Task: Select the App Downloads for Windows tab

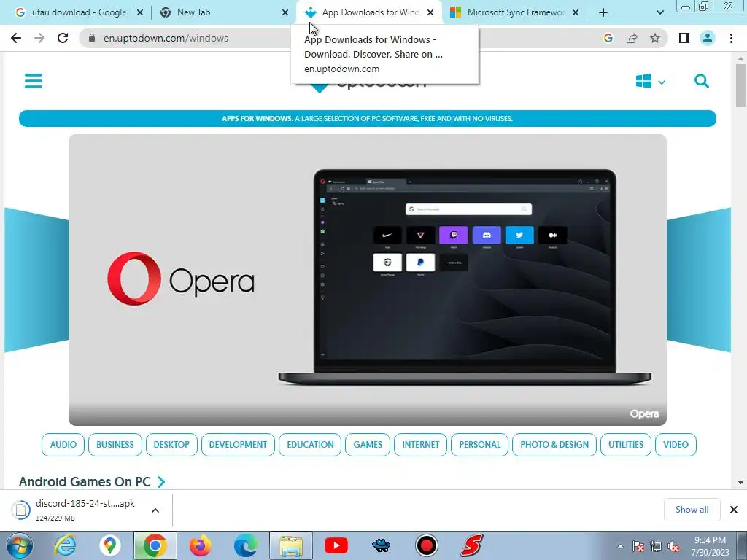Action: pyautogui.click(x=369, y=12)
